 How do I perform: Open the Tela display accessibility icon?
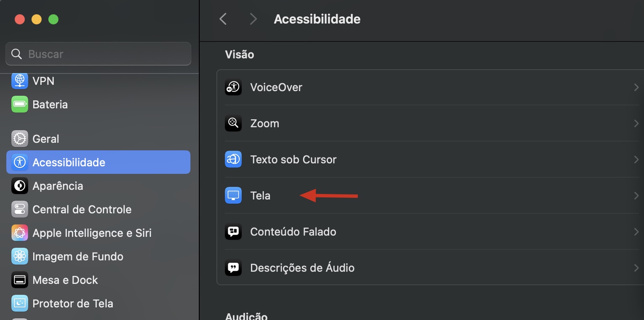pos(233,195)
